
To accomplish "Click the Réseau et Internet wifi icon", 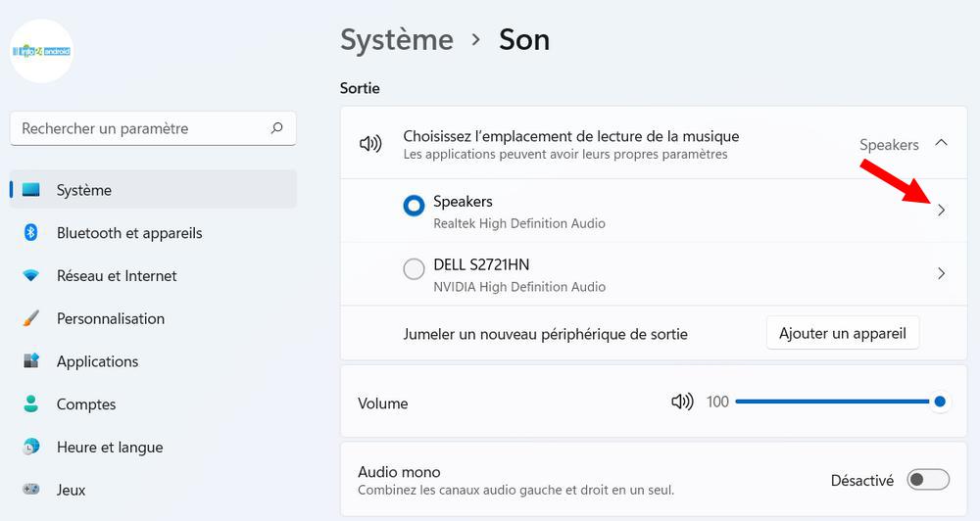I will click(30, 275).
